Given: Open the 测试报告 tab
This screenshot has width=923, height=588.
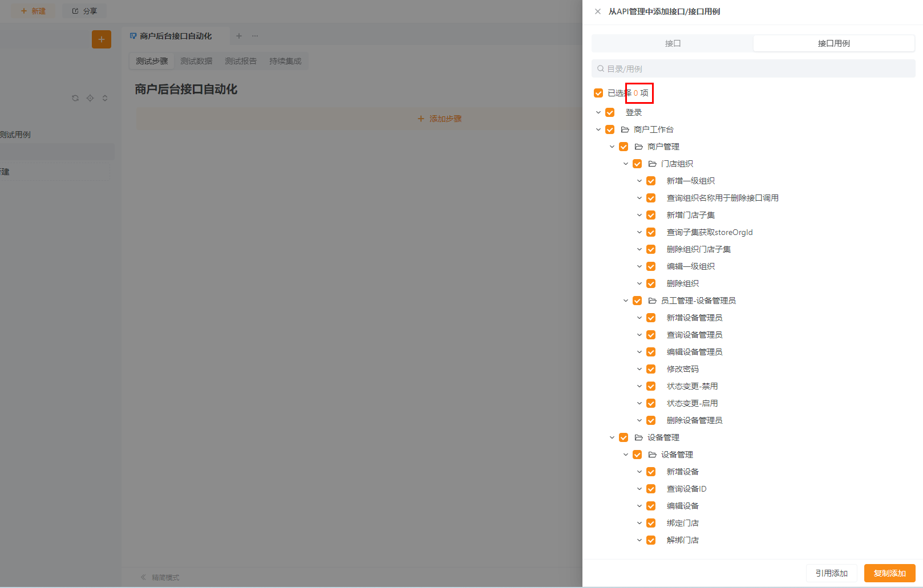Looking at the screenshot, I should 241,61.
